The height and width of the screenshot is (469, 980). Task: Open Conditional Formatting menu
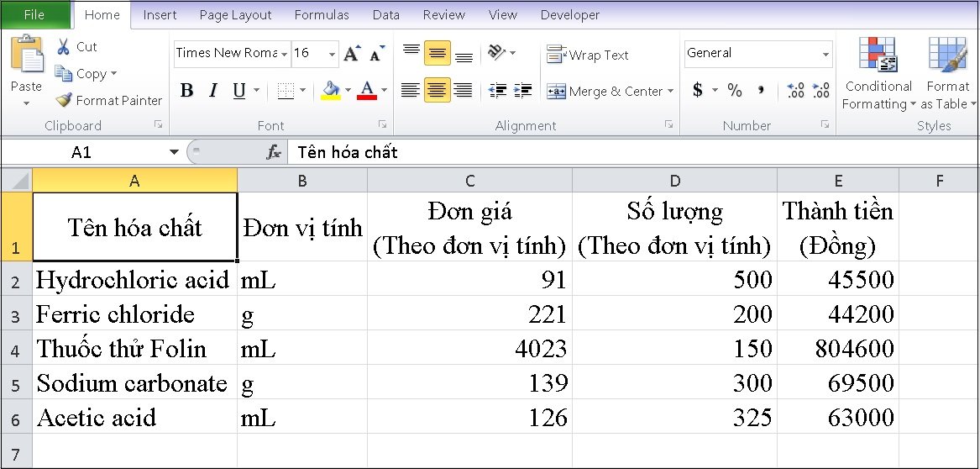point(878,74)
